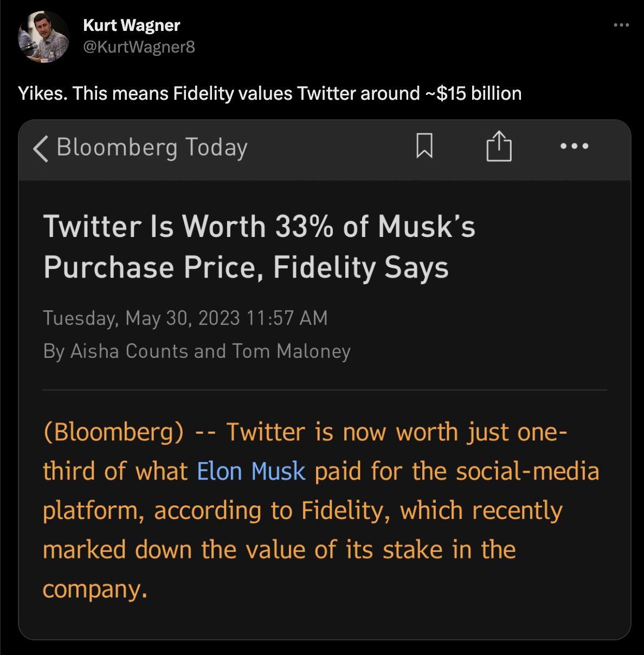Go back using the chevron arrow
644x655 pixels.
(40, 148)
